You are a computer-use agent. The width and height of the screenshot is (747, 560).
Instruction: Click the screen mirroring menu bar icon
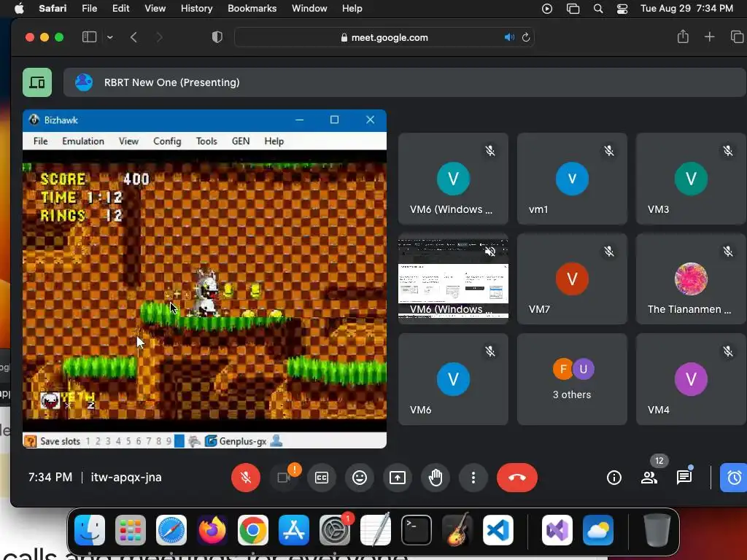[573, 8]
